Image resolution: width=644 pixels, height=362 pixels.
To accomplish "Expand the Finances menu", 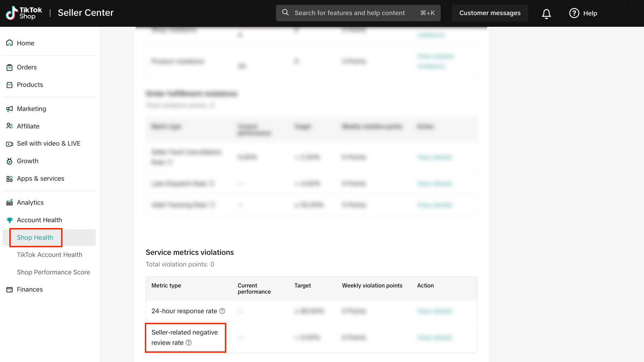I will [x=30, y=290].
